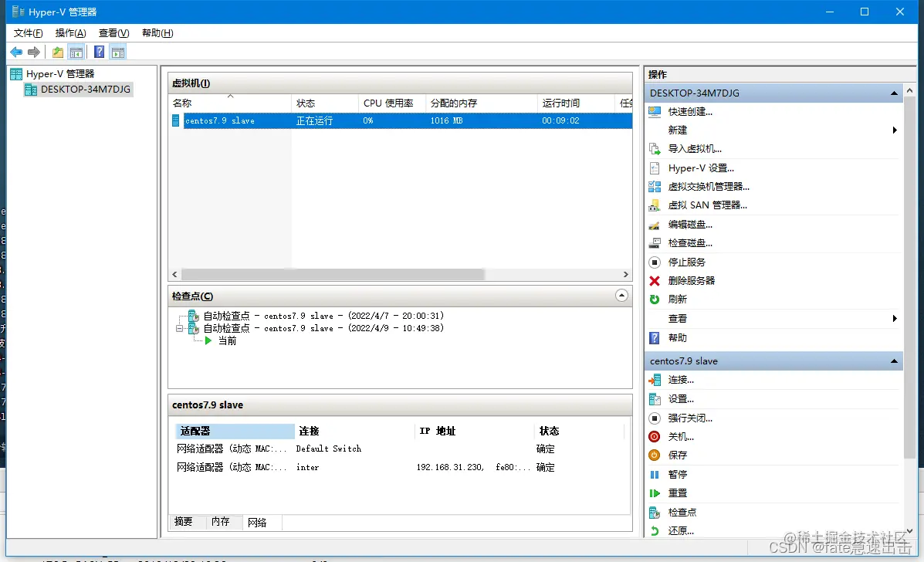Expand the 查看 submenu arrow in Actions
924x562 pixels.
point(895,319)
